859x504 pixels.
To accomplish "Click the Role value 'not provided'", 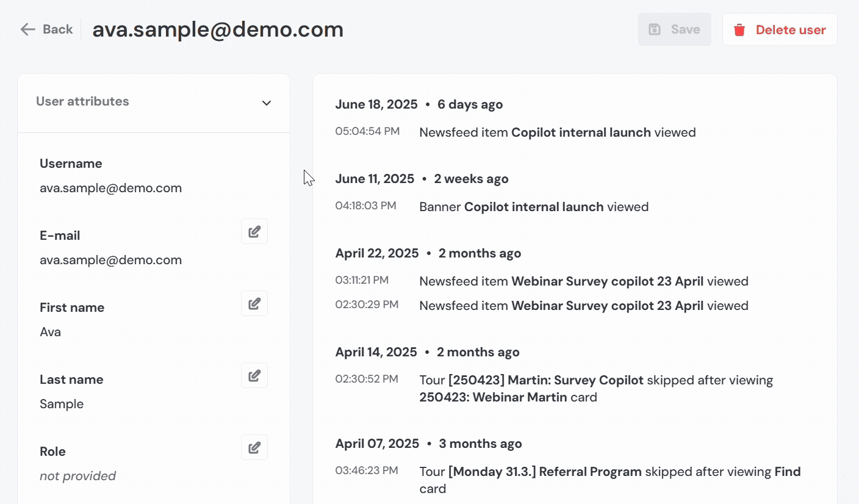I will click(77, 476).
